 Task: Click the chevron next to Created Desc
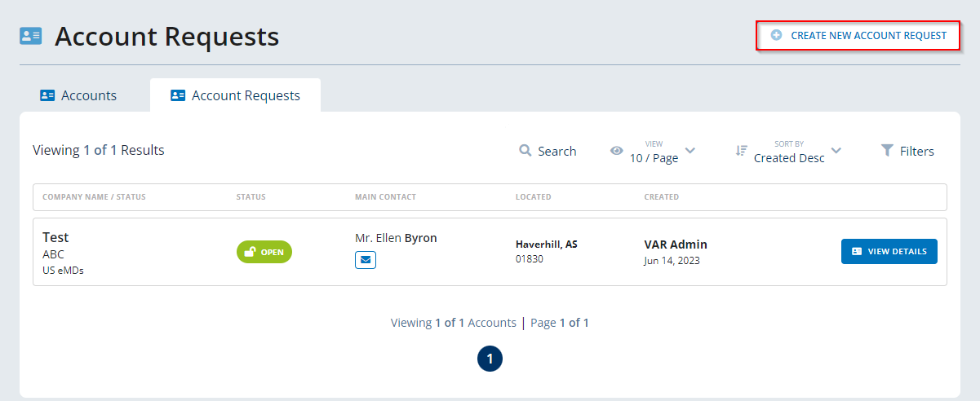pyautogui.click(x=836, y=151)
